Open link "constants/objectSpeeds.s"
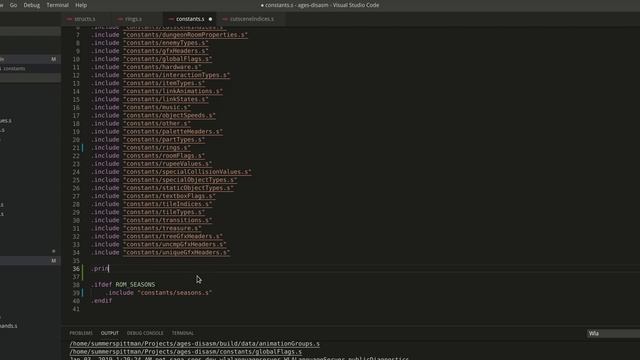The image size is (640, 360). tap(169, 116)
